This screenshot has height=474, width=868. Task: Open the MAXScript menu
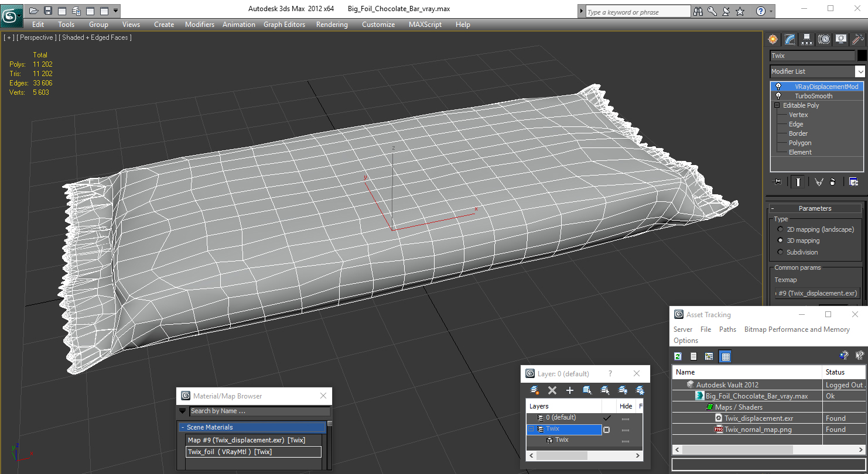click(425, 25)
